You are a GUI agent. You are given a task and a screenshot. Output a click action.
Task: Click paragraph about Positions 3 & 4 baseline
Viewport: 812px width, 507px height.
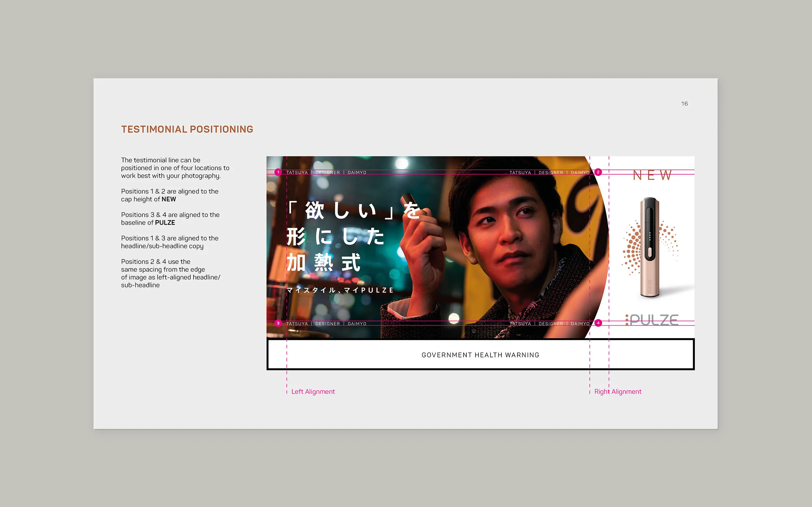coord(170,219)
